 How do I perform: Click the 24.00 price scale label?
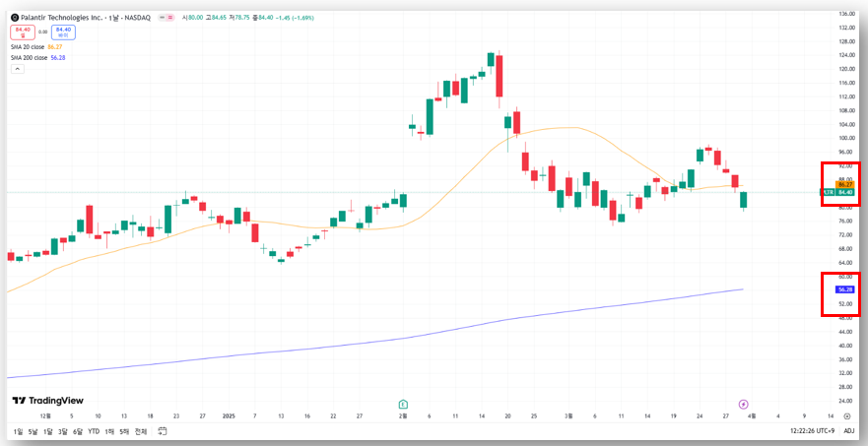(x=847, y=401)
